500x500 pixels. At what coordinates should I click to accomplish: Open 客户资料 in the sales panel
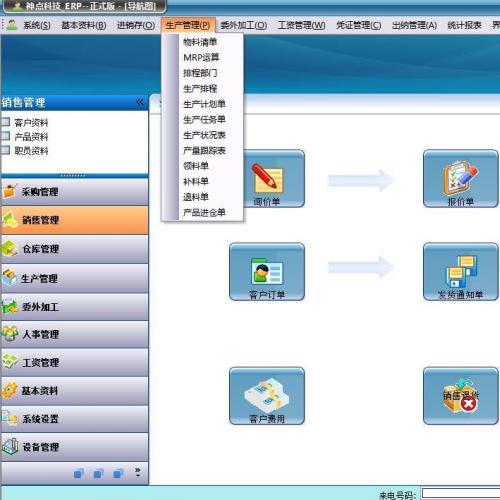[31, 123]
